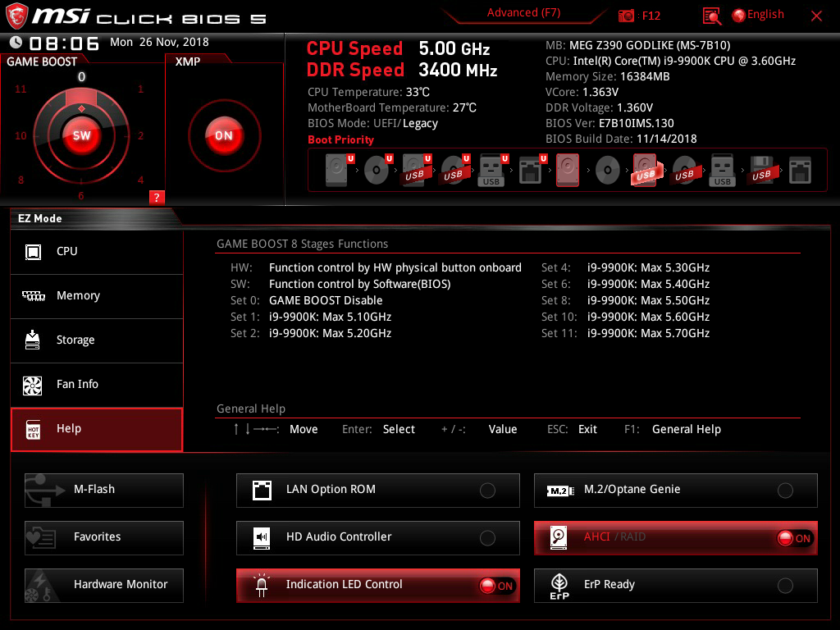Image resolution: width=840 pixels, height=630 pixels.
Task: Click the USB floppy boot device icon
Action: coord(762,171)
